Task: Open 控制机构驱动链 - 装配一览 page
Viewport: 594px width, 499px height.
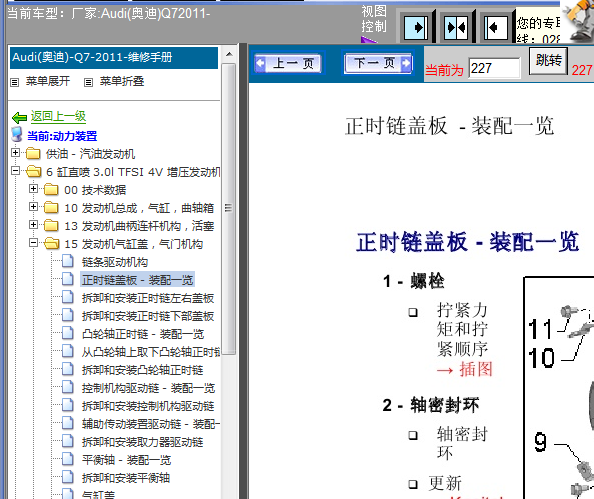Action: (x=148, y=388)
